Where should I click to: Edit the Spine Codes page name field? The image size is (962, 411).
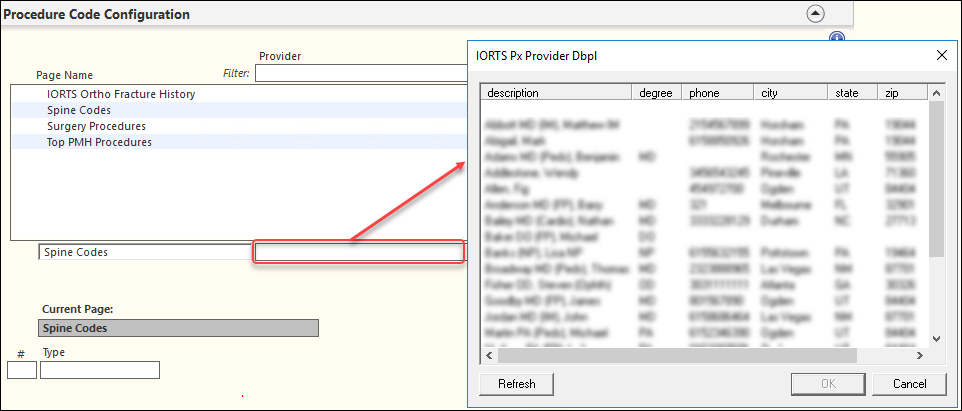tap(145, 252)
